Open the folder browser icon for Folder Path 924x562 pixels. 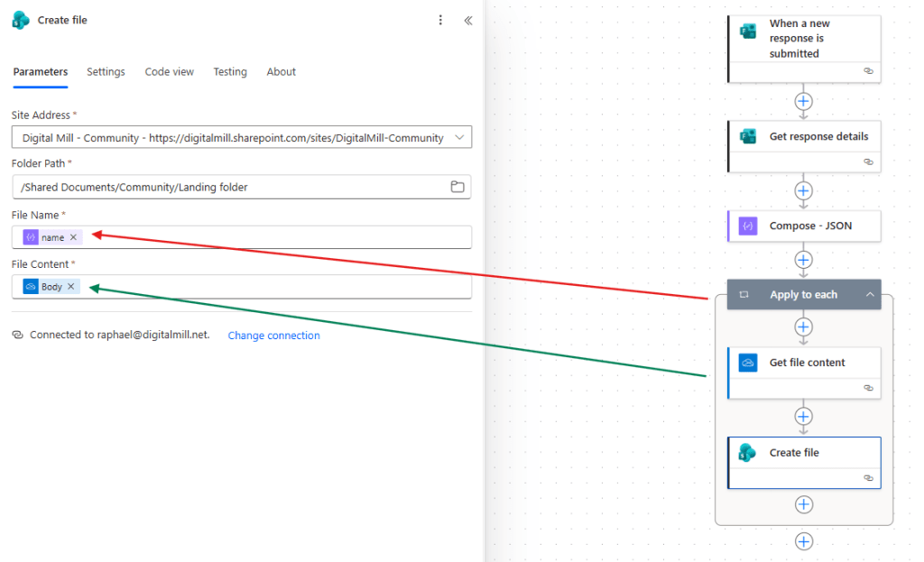pyautogui.click(x=457, y=187)
